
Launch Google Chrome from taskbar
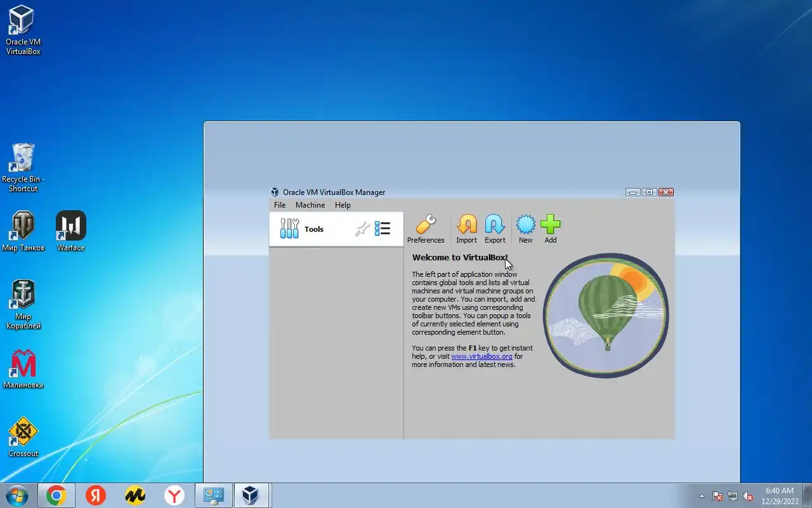click(x=56, y=495)
